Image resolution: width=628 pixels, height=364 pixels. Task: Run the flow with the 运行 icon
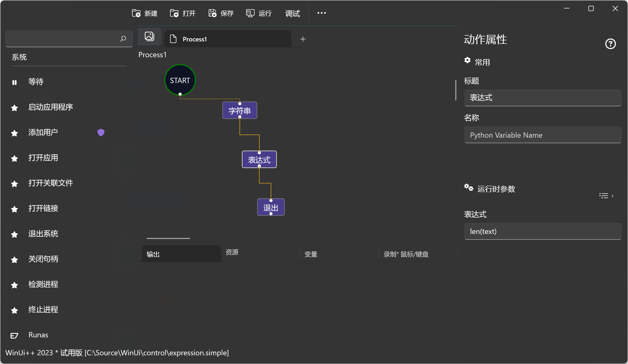(x=250, y=13)
